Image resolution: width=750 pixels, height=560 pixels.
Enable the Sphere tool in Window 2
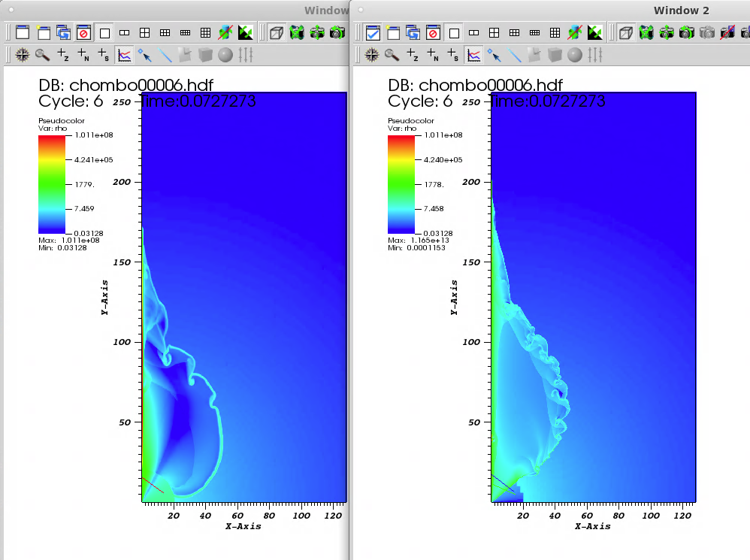(x=575, y=55)
